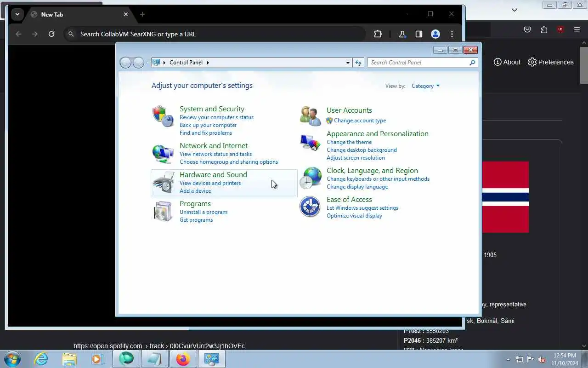
Task: Click Change keyboards or other input methods
Action: coord(378,179)
